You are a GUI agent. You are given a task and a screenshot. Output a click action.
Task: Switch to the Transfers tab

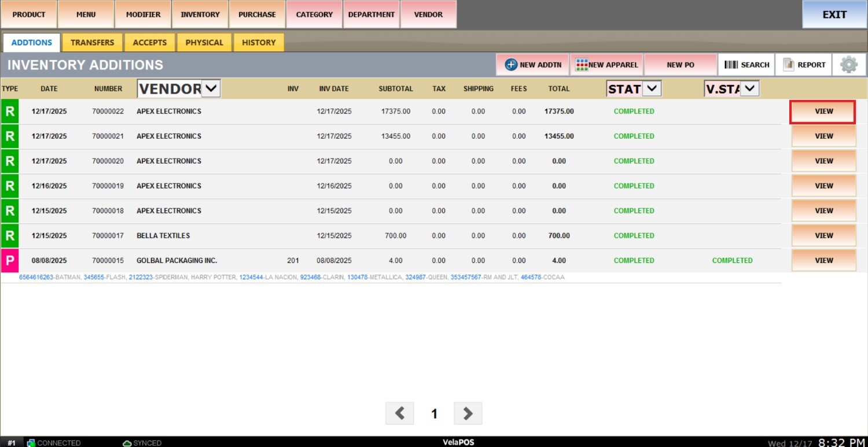pyautogui.click(x=93, y=42)
